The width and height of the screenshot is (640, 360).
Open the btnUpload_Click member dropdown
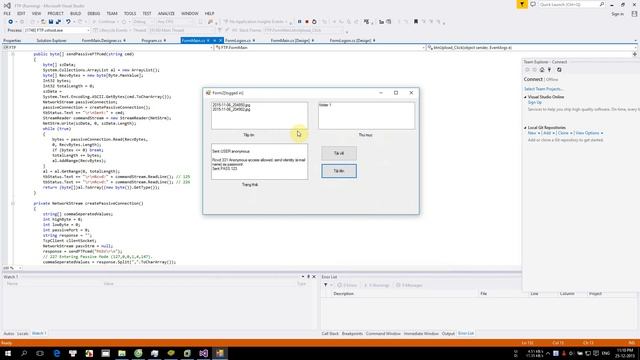[531, 48]
